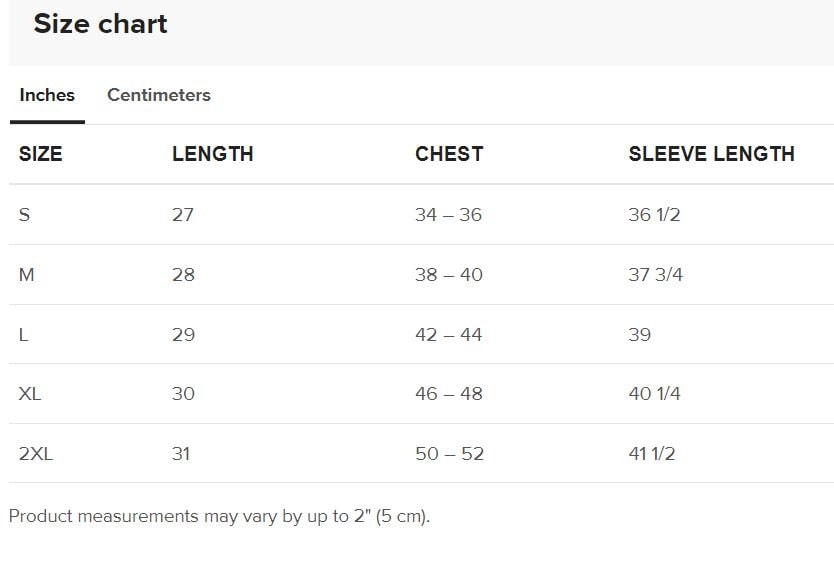Click the CHEST column header
Viewport: 834px width, 562px height.
pyautogui.click(x=449, y=154)
